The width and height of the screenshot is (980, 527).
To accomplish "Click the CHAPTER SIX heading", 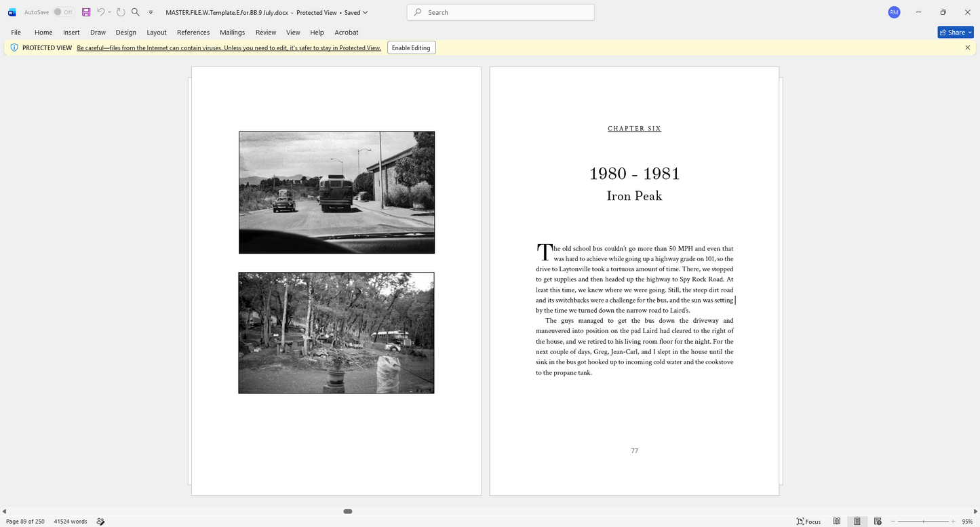I will pyautogui.click(x=634, y=128).
